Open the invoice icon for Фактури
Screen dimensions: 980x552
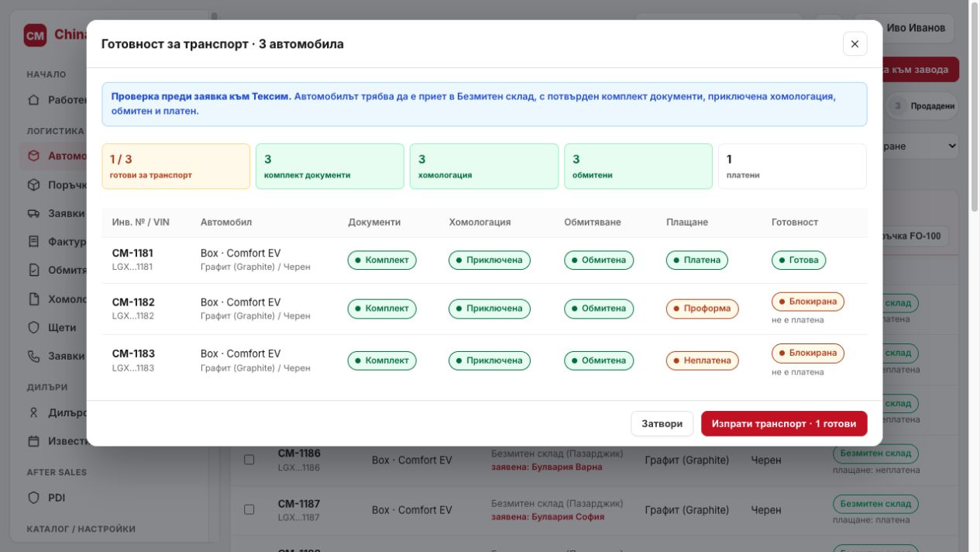point(33,242)
